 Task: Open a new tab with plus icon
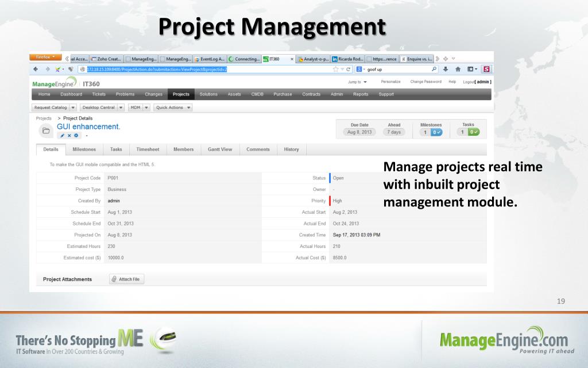pos(446,59)
